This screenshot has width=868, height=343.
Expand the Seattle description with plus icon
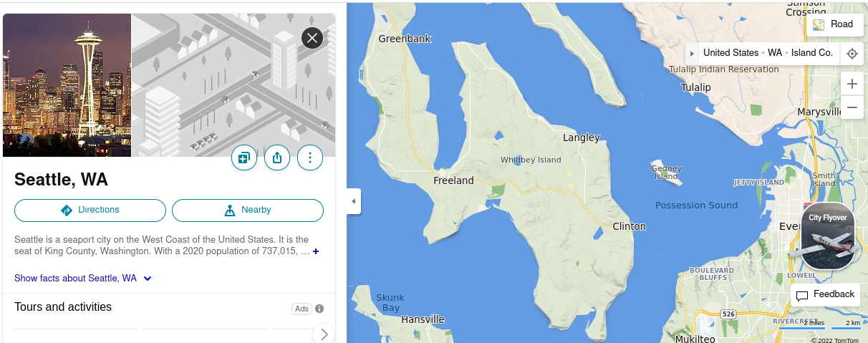click(316, 251)
